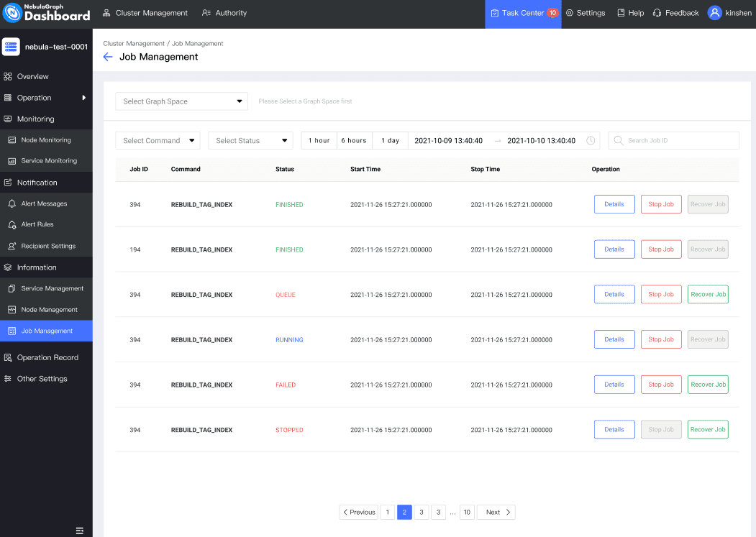Click the Search Job ID input
Viewport: 756px width, 537px height.
tap(673, 141)
